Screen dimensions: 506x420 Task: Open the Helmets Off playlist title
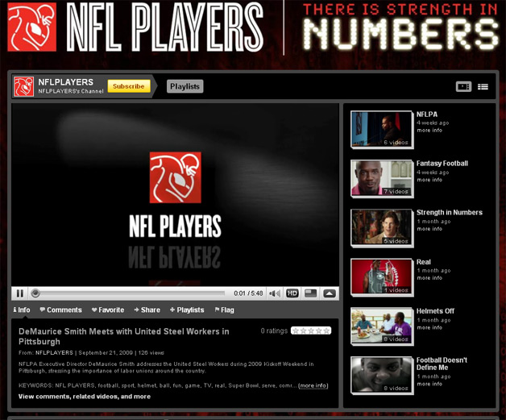point(435,311)
